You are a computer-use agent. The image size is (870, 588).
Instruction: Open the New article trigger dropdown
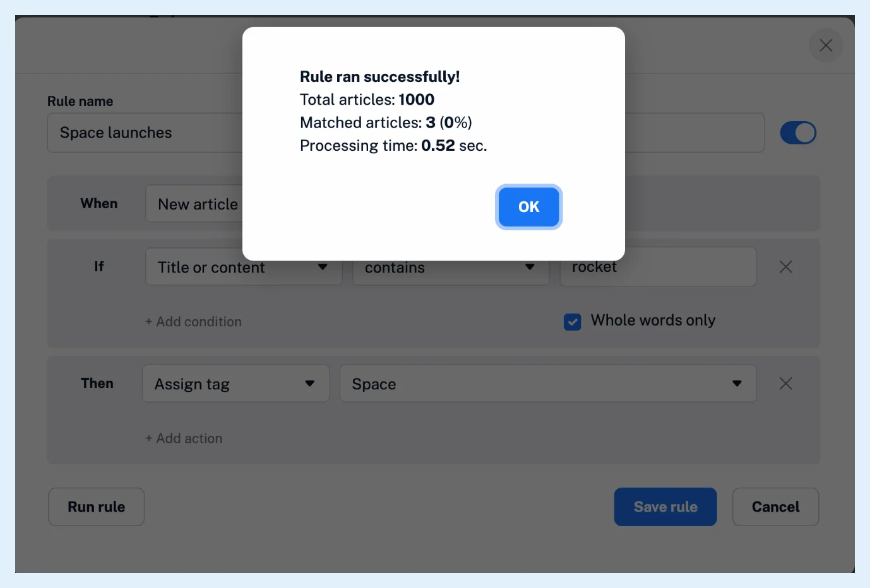pyautogui.click(x=194, y=204)
